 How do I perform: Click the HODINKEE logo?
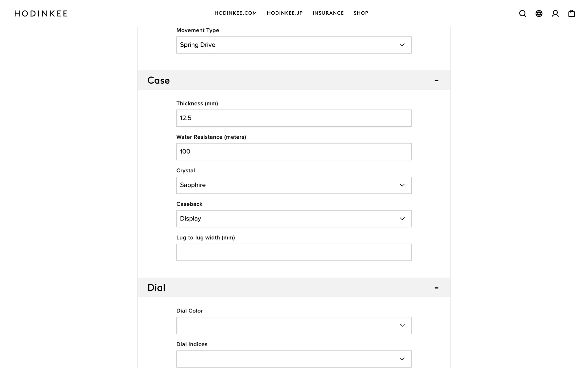pos(41,13)
